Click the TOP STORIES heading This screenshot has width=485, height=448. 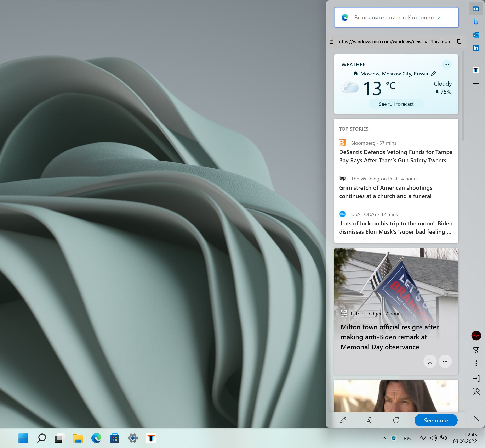[353, 129]
